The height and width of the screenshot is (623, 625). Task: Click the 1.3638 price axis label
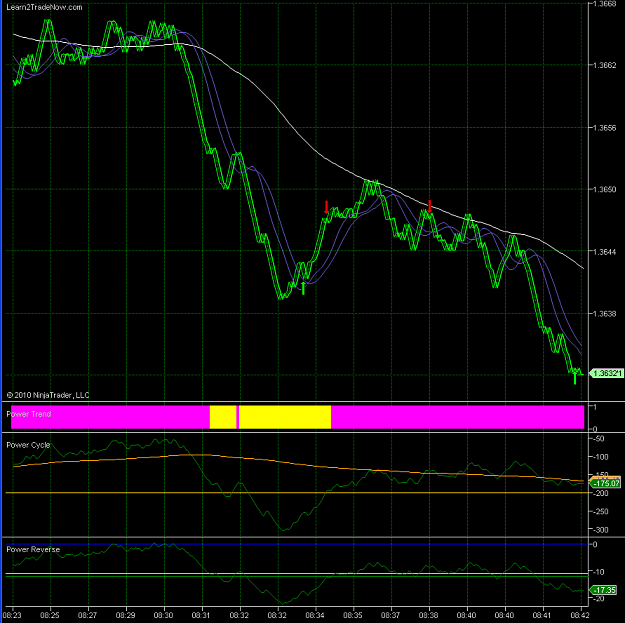tap(605, 314)
